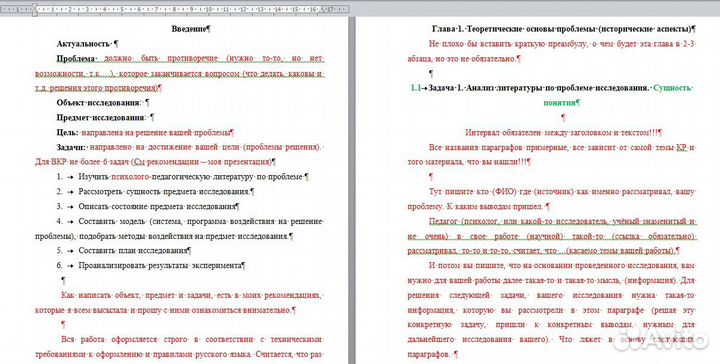Click paragraph 'Тут пишите кто (ФИО)'

point(552,199)
